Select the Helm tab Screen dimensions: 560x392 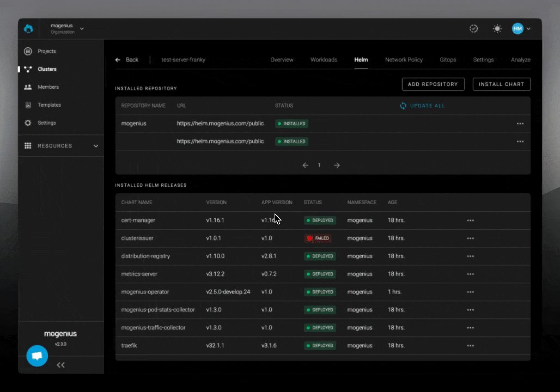tap(361, 60)
